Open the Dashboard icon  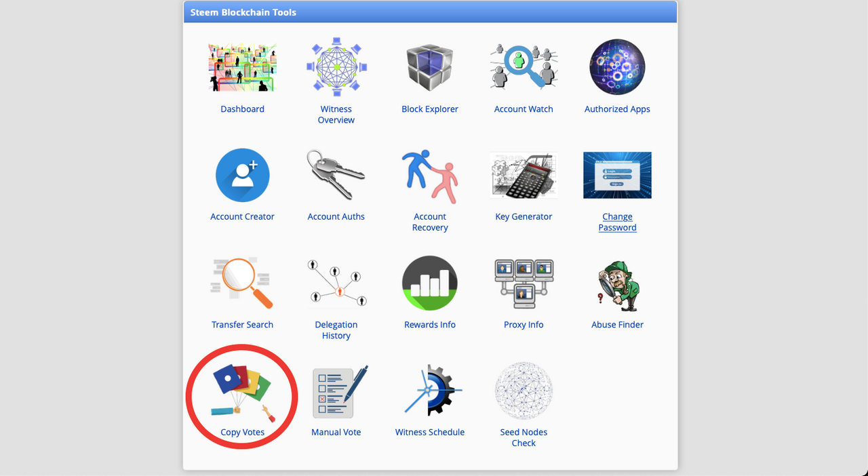pyautogui.click(x=242, y=67)
